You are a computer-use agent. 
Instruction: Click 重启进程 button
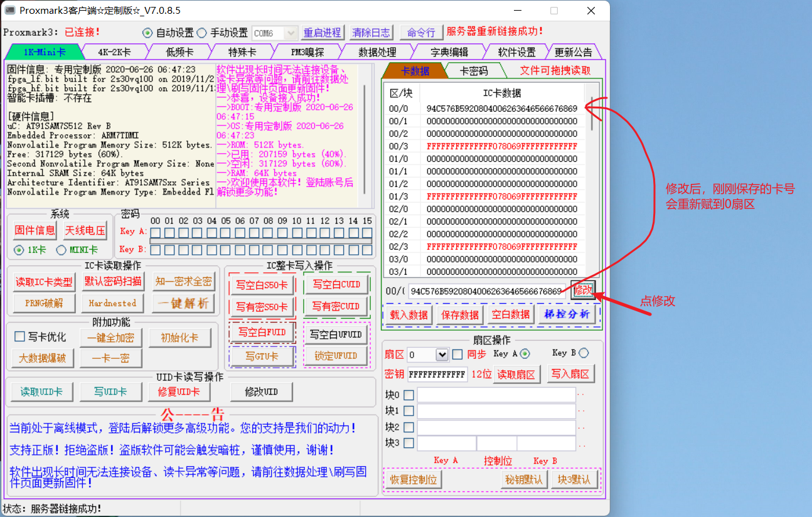[323, 33]
